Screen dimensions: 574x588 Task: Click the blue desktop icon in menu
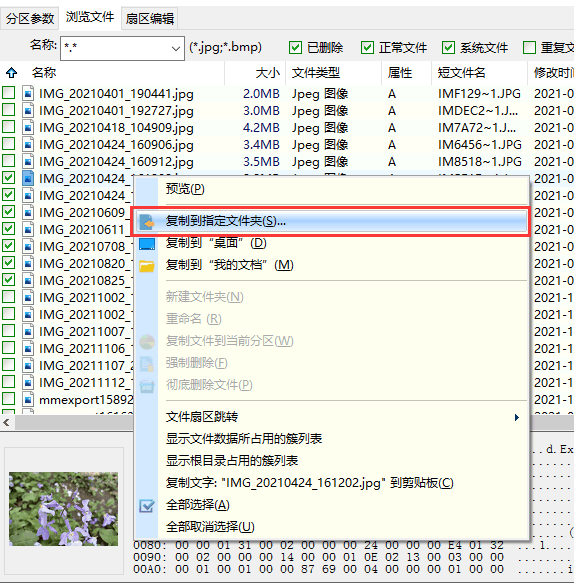(147, 244)
